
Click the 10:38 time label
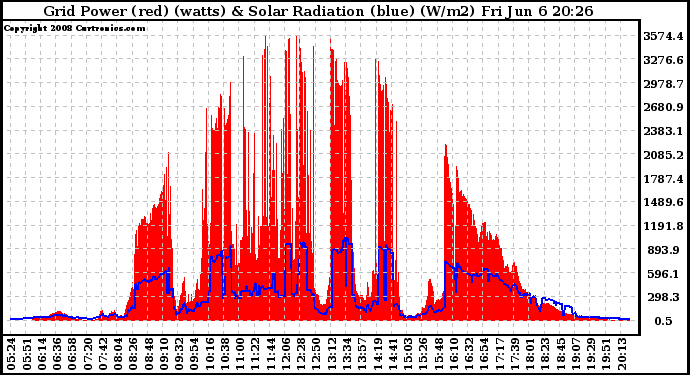coord(225,354)
